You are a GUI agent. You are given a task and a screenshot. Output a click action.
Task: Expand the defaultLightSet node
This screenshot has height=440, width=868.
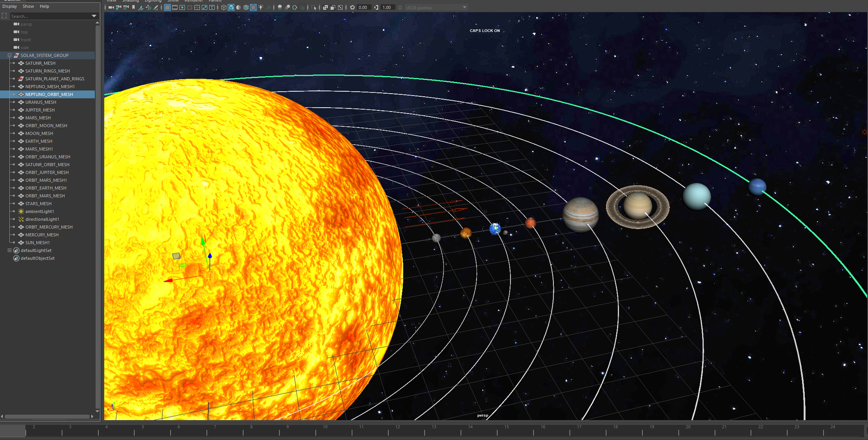(x=9, y=250)
